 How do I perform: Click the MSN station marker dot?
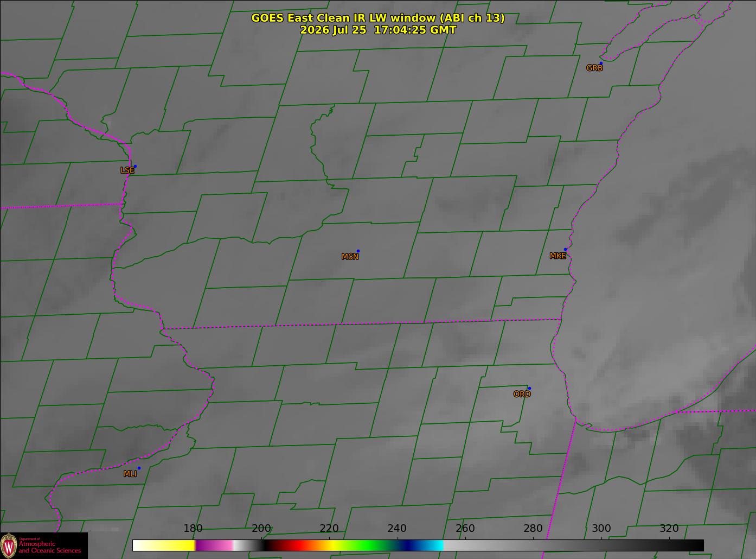[x=358, y=251]
